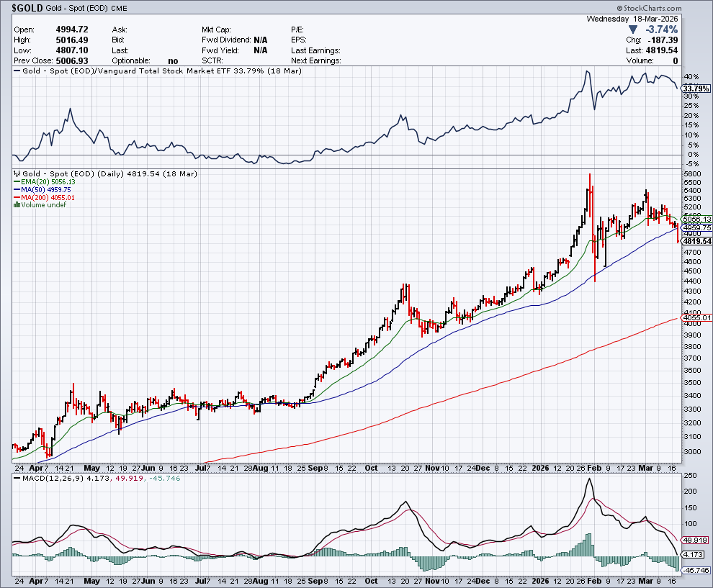Click the green EMA(20) legend line marker
Viewport: 713px width, 588px height.
(x=17, y=182)
